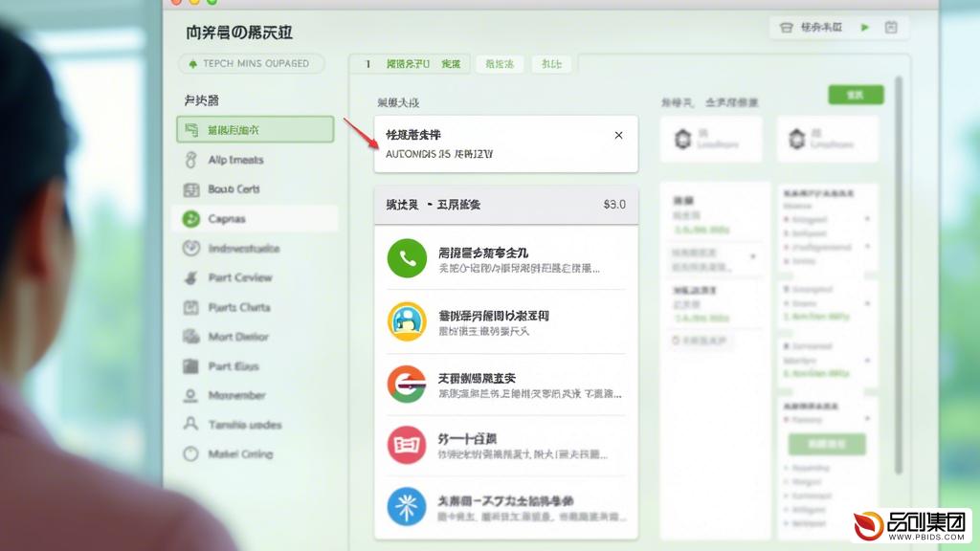Click the right hexagon icon card
This screenshot has height=551, width=980.
828,139
